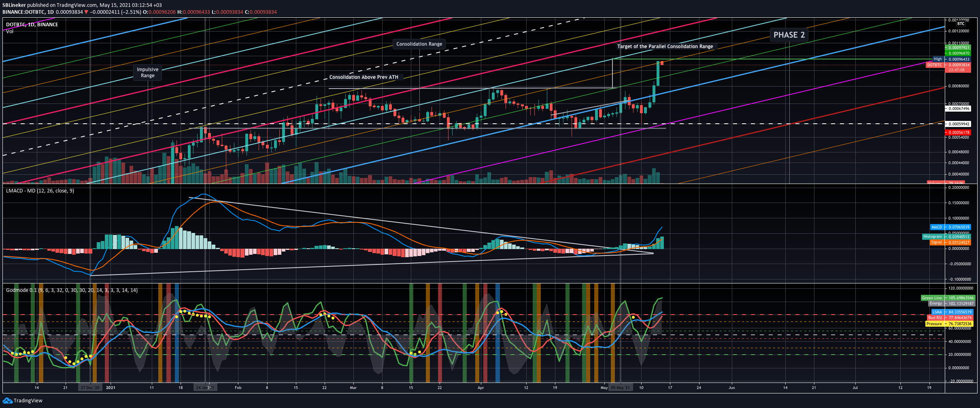This screenshot has width=980, height=408.
Task: Click the 'Jul' label on time axis
Action: (855, 387)
